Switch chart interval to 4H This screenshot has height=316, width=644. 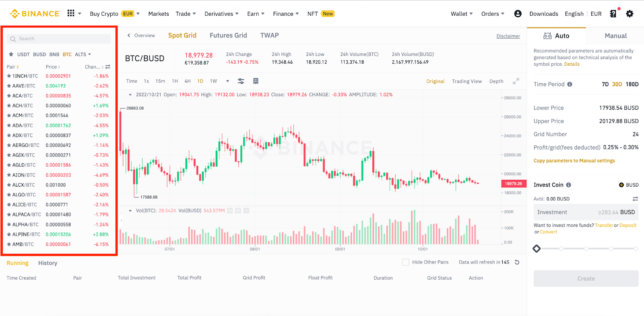188,81
